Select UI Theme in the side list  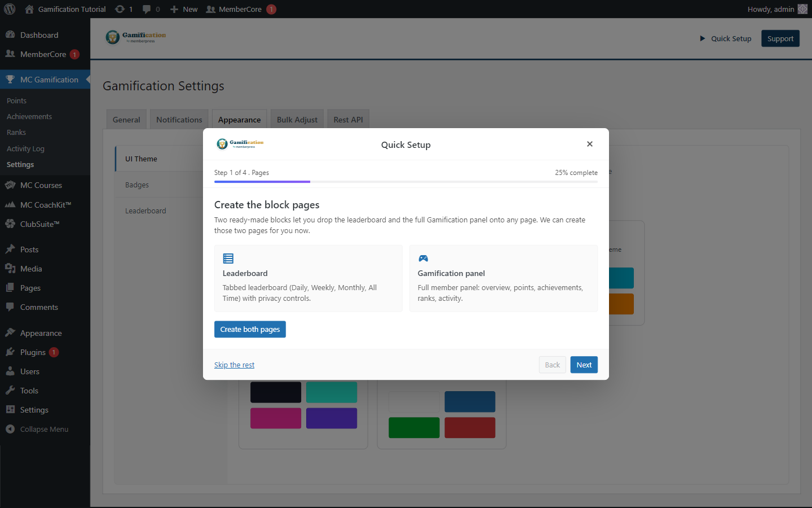pos(160,159)
